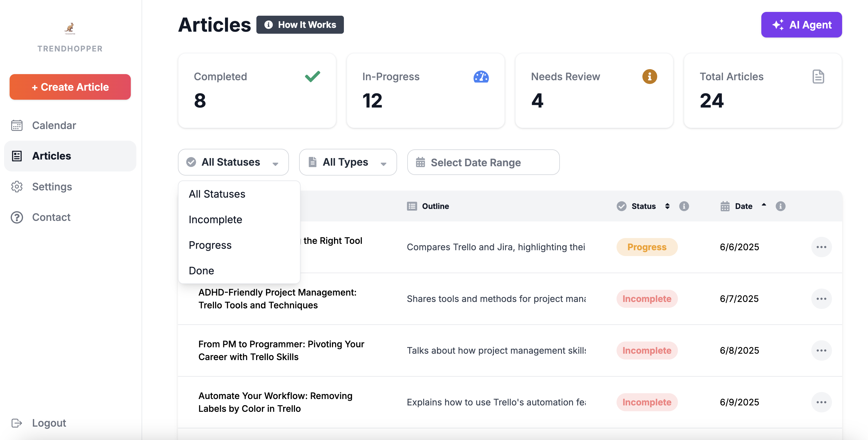The width and height of the screenshot is (868, 440).
Task: Choose All Statuses option in list
Action: 239,194
